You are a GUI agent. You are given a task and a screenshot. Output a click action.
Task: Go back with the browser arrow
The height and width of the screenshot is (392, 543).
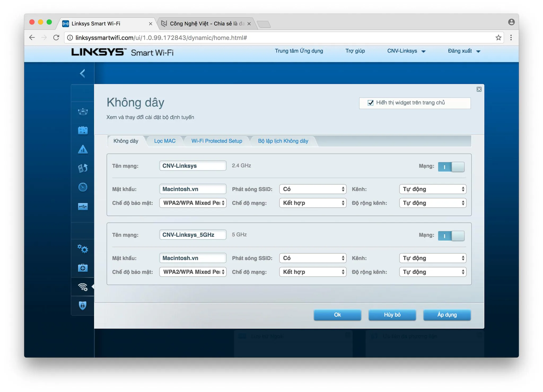[x=32, y=38]
